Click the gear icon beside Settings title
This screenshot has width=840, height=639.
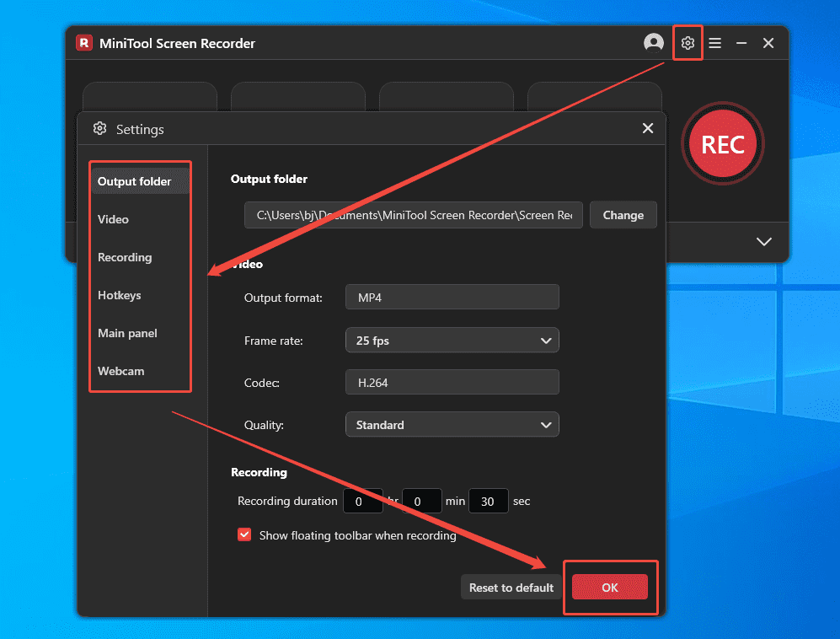click(x=99, y=129)
